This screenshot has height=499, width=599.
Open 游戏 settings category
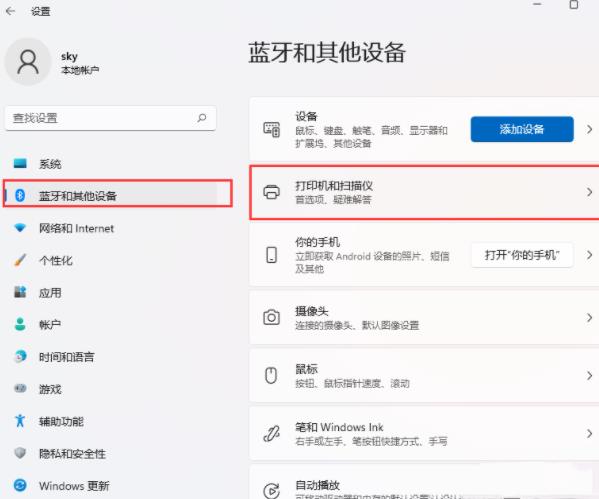[x=111, y=389]
